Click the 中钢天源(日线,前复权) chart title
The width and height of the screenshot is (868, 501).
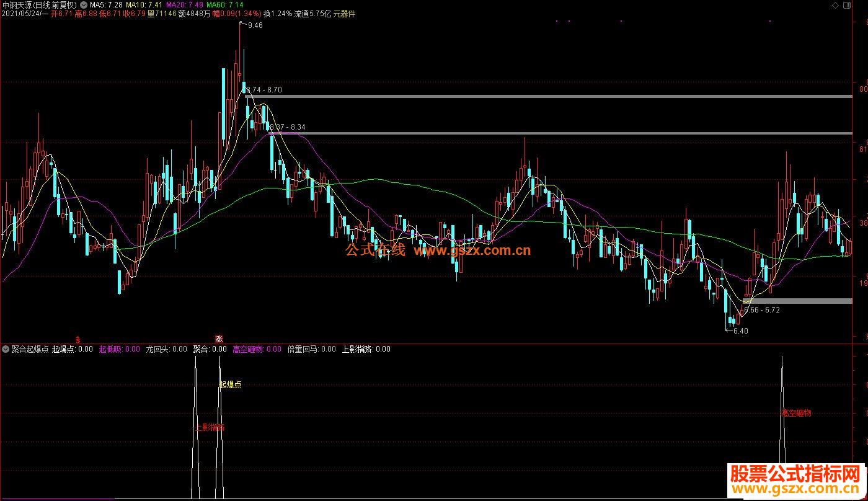39,4
